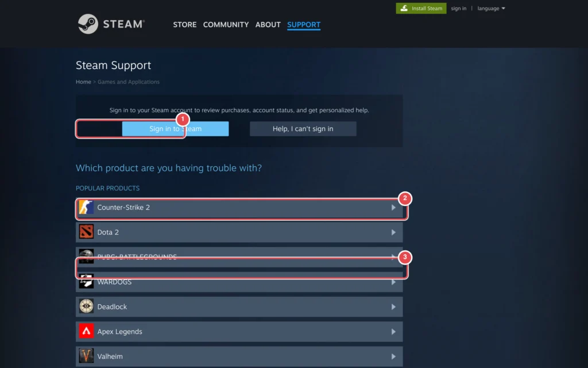Viewport: 588px width, 368px height.
Task: Select the WARDOGS product name
Action: [114, 282]
